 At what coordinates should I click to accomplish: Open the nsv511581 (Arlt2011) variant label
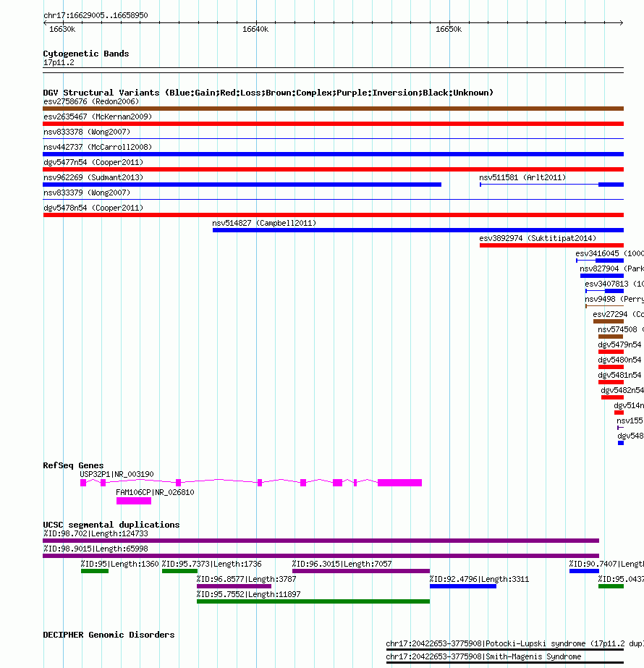(x=522, y=177)
